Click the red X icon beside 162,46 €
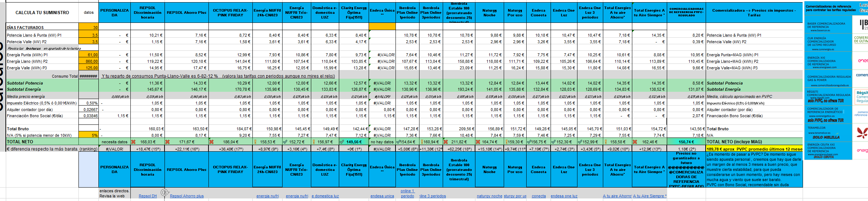 click(x=635, y=142)
